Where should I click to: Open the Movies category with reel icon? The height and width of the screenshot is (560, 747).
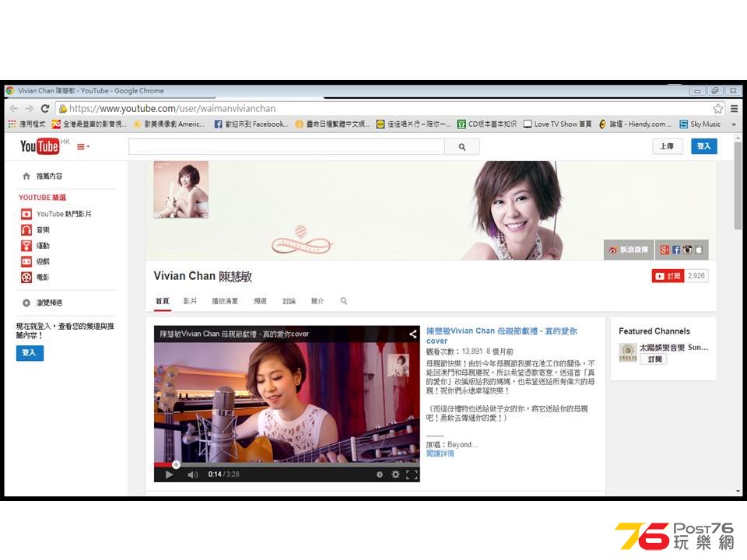(x=35, y=277)
